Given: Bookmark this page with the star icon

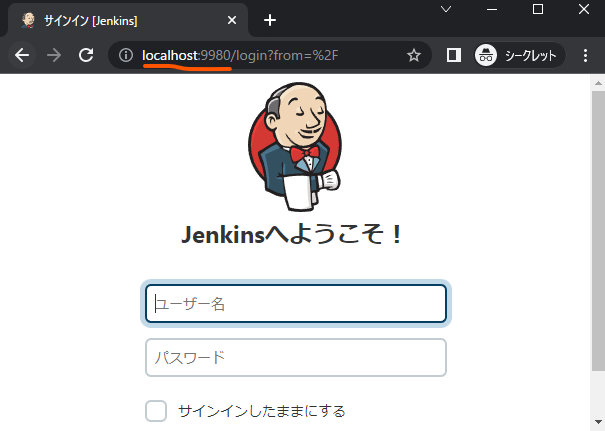Looking at the screenshot, I should click(x=414, y=56).
